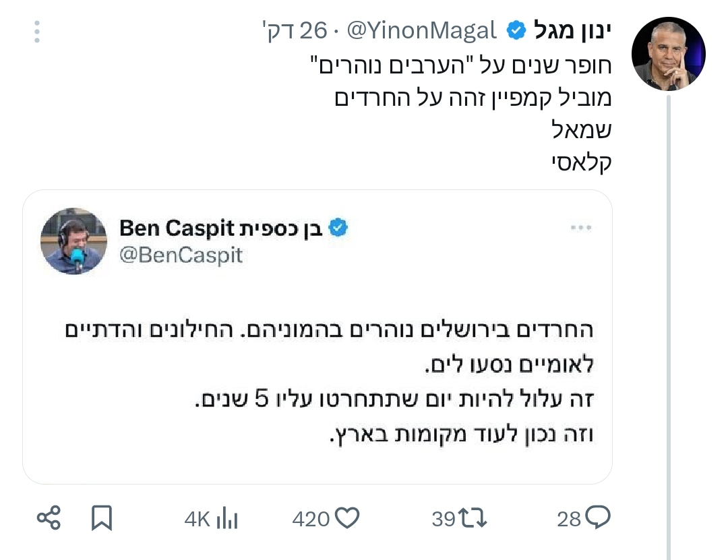Click verified badge next to ינון מגל

tap(516, 31)
